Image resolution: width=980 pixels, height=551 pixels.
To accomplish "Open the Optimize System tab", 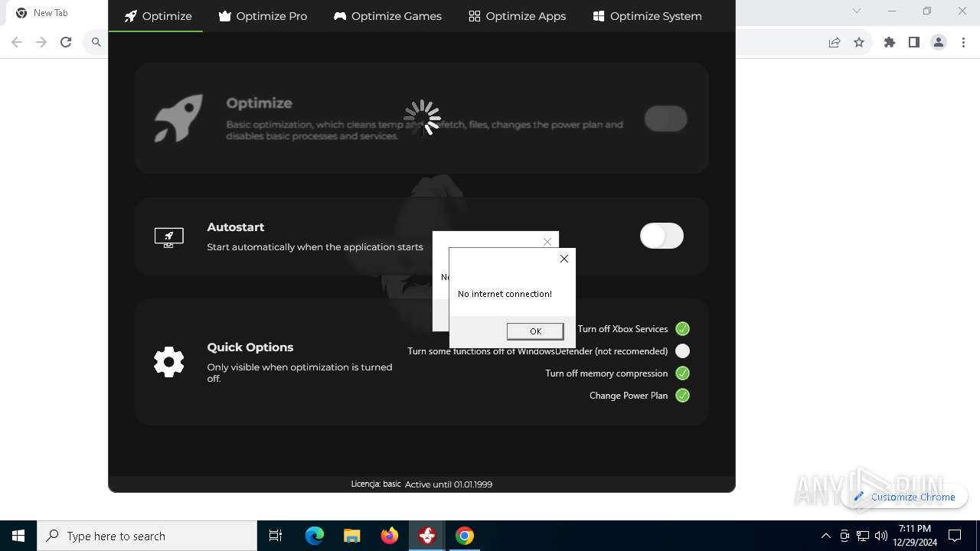I will click(x=647, y=15).
